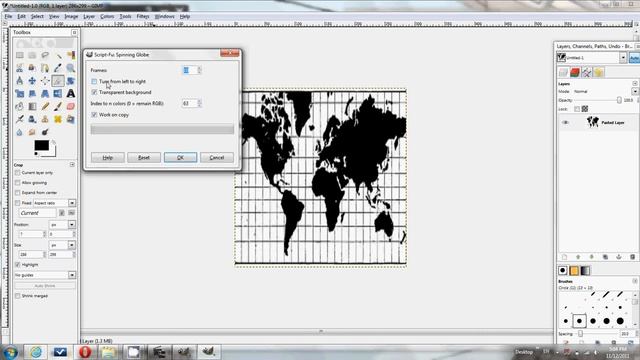The image size is (640, 360).
Task: Select the Rotate tool
Action: (x=71, y=81)
